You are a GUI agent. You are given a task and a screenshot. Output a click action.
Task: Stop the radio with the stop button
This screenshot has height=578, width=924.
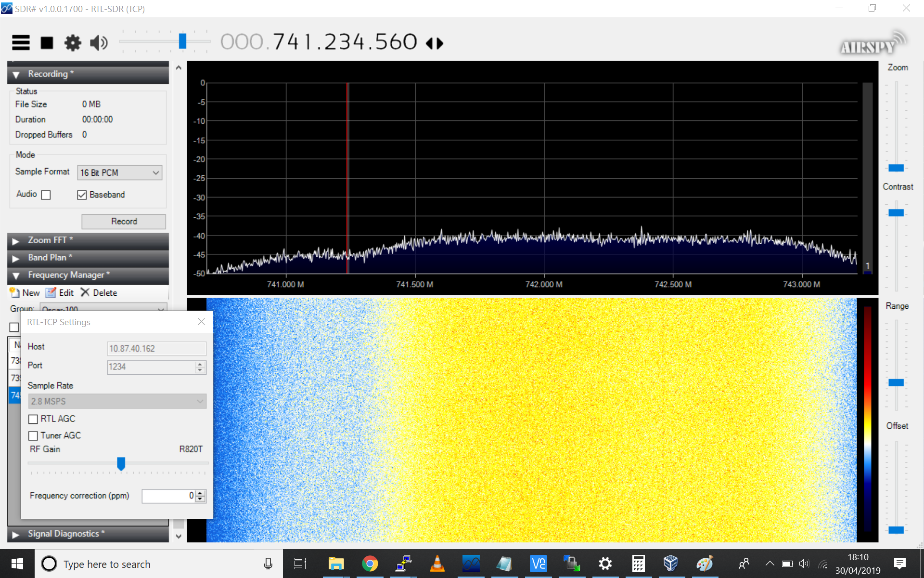(x=47, y=43)
